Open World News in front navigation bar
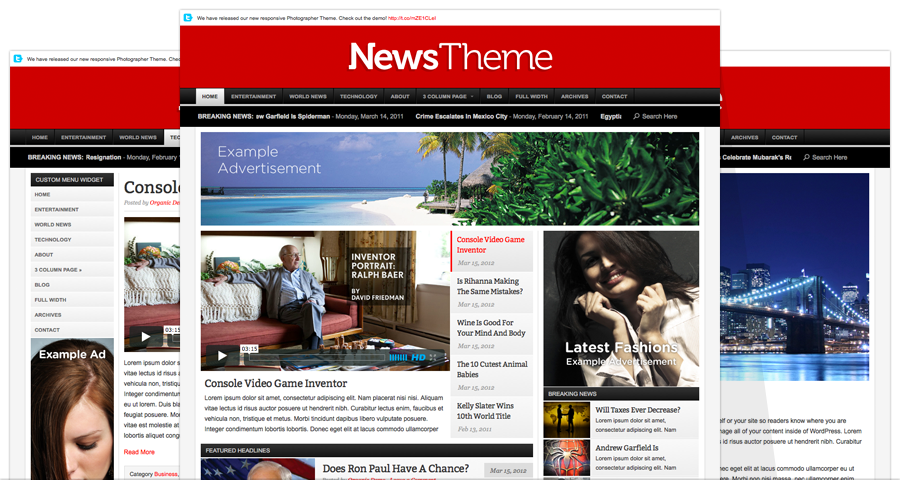Image resolution: width=900 pixels, height=480 pixels. 308,96
